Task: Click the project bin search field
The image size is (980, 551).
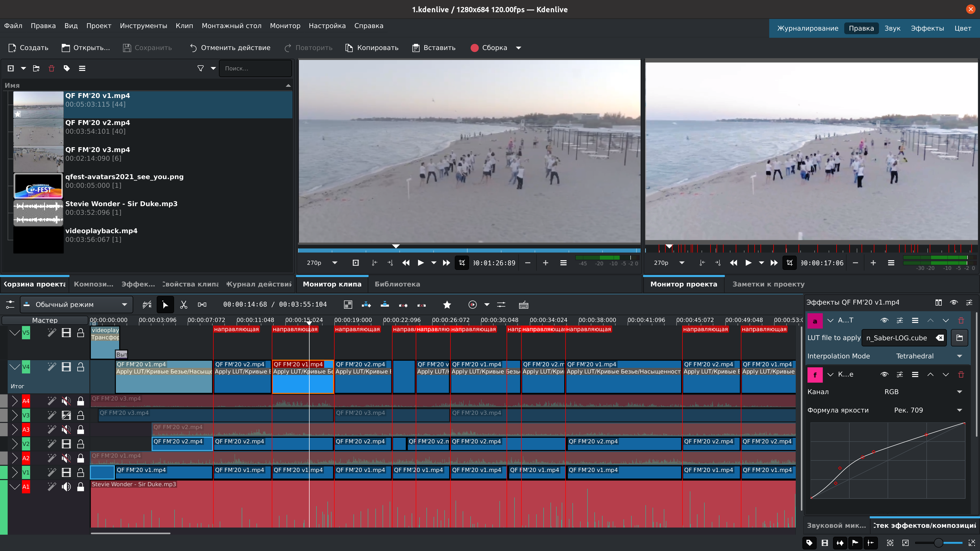Action: tap(255, 68)
